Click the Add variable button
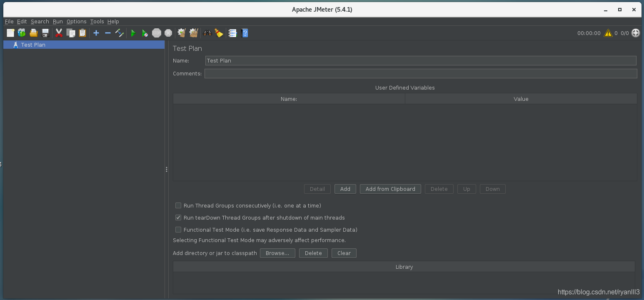The image size is (644, 300). pos(345,189)
